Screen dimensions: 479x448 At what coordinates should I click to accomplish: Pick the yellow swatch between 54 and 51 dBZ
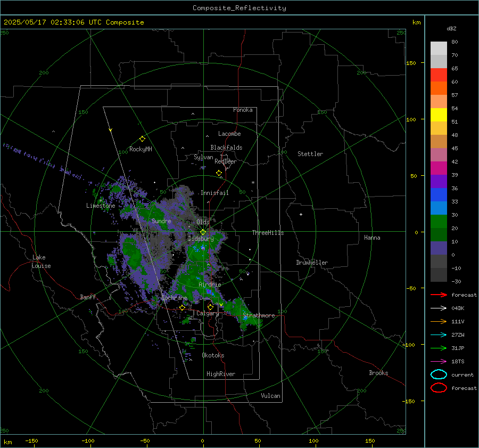coord(439,115)
